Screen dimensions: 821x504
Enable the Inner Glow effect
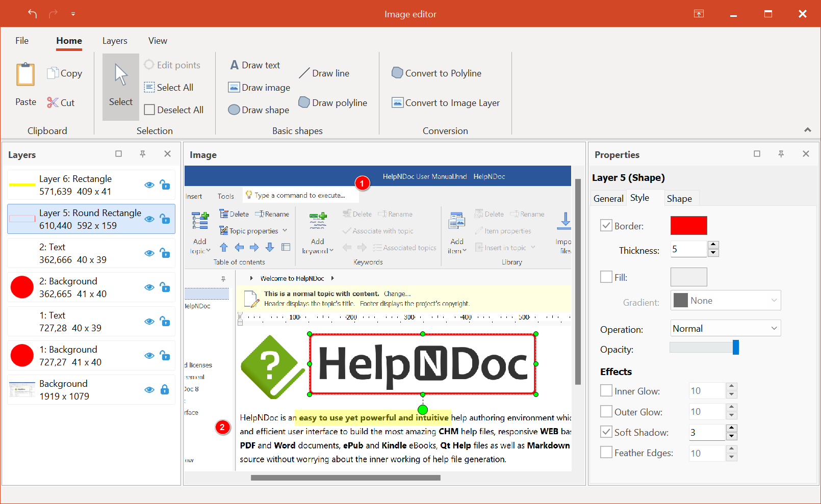pyautogui.click(x=606, y=390)
